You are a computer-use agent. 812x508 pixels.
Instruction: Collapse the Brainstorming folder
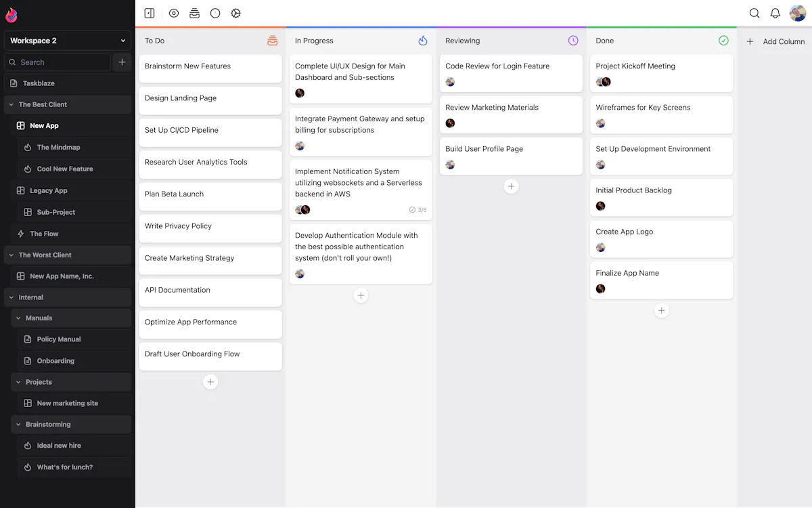point(18,424)
